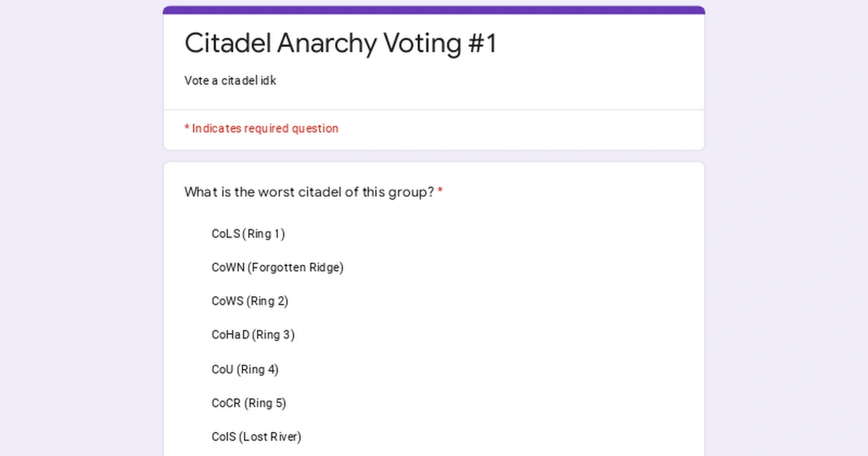Screen dimensions: 868x456
Task: Click the CoIS (Lost River) label text
Action: 256,436
